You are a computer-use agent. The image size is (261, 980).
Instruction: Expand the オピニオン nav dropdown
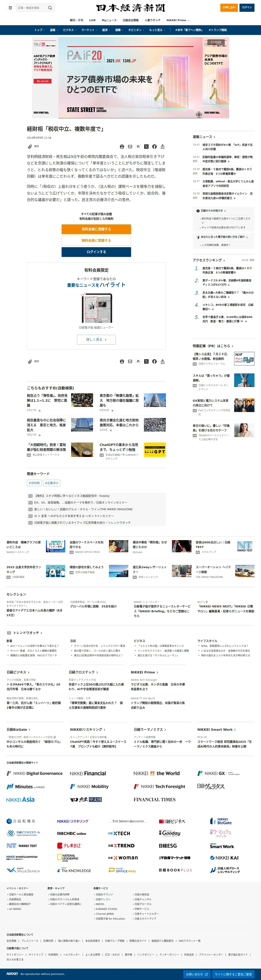tap(136, 30)
